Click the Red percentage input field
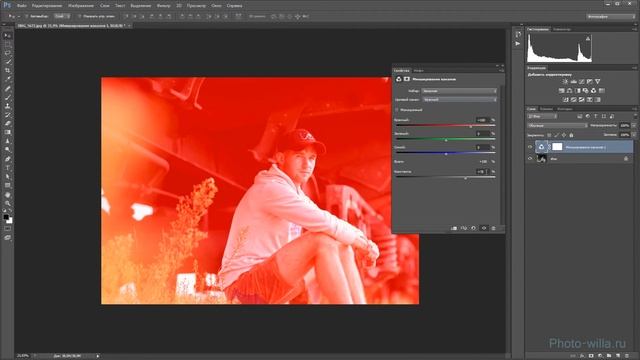Image resolution: width=640 pixels, height=360 pixels. pyautogui.click(x=482, y=120)
